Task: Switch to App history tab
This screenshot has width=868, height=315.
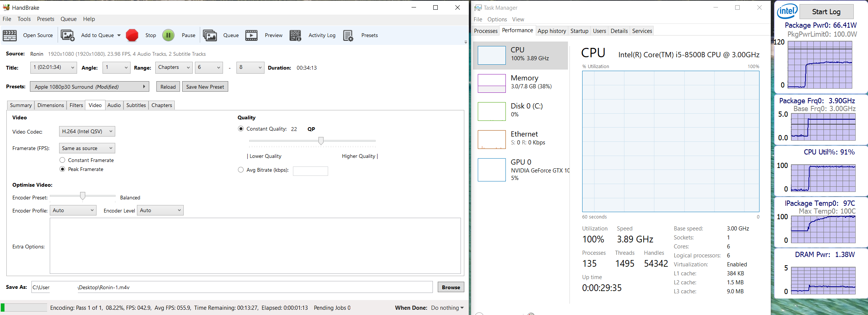Action: point(552,31)
